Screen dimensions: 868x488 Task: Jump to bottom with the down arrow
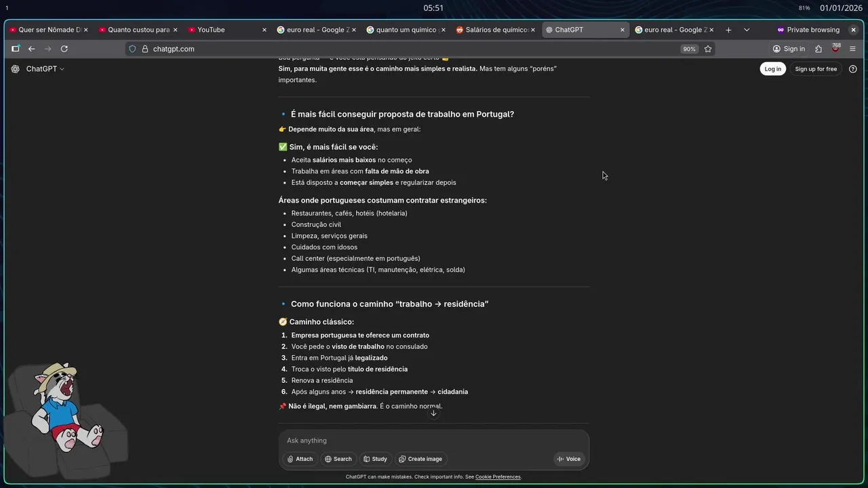click(x=433, y=413)
